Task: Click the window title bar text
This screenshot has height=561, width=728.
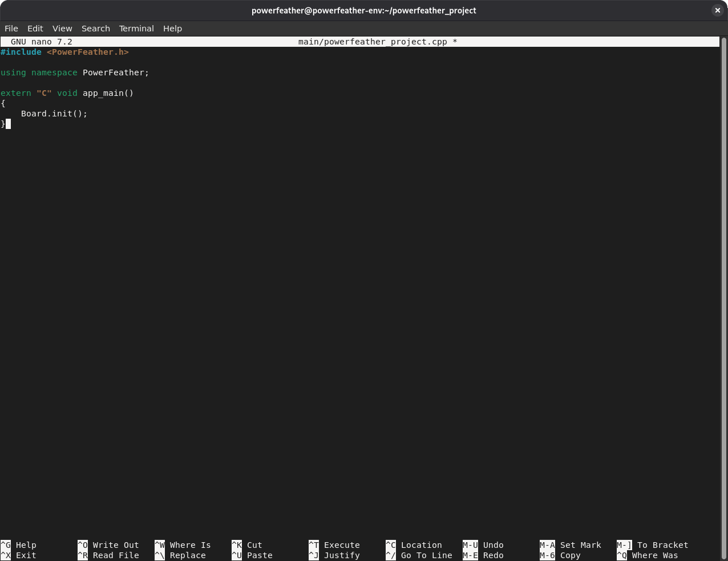Action: (x=364, y=10)
